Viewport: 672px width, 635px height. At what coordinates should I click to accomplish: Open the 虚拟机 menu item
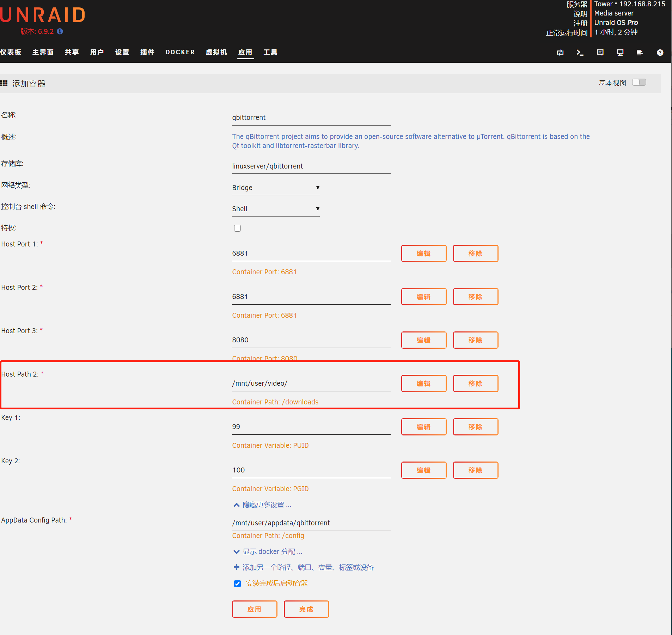pos(216,52)
